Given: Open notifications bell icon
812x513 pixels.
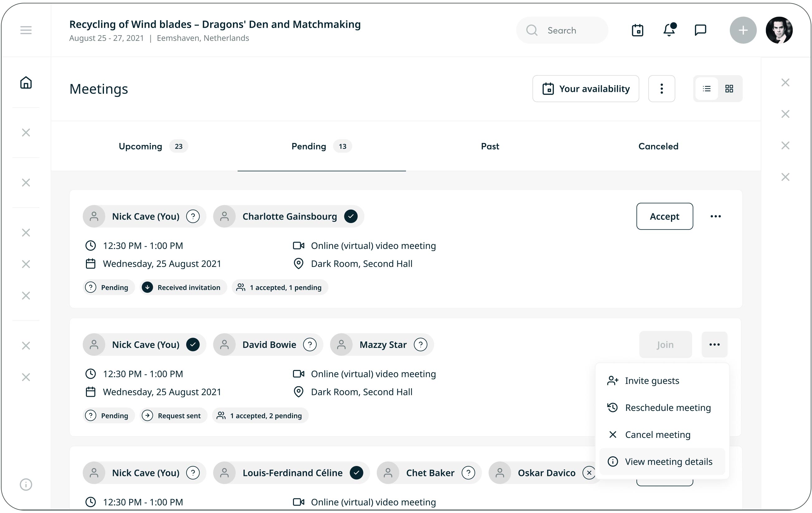Looking at the screenshot, I should pyautogui.click(x=669, y=30).
